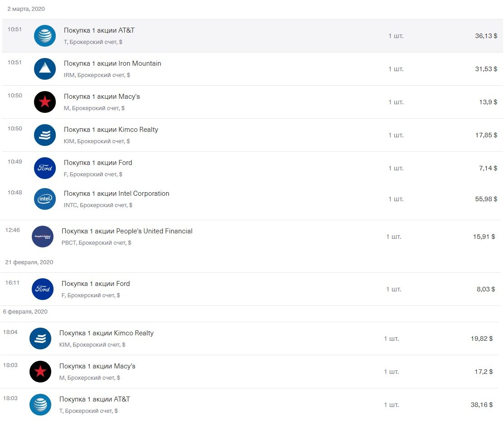Click 'INTC, Брокерский счет, $' subtitle
The height and width of the screenshot is (421, 504).
click(98, 205)
